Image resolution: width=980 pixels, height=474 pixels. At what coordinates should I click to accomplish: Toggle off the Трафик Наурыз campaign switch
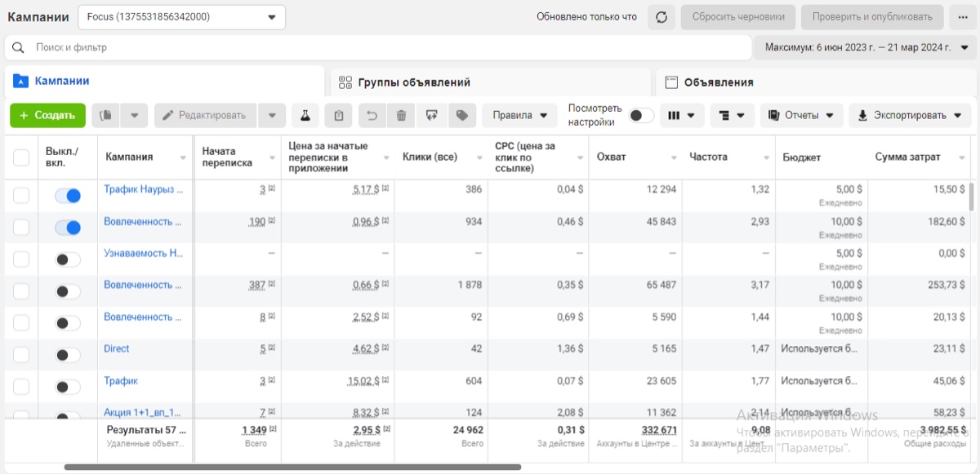(68, 196)
